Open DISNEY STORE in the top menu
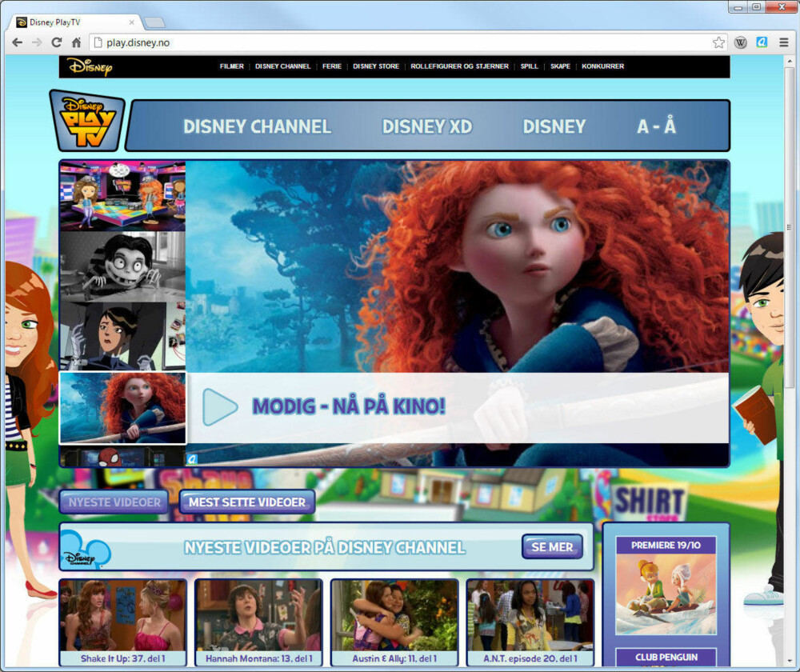800x672 pixels. click(376, 66)
